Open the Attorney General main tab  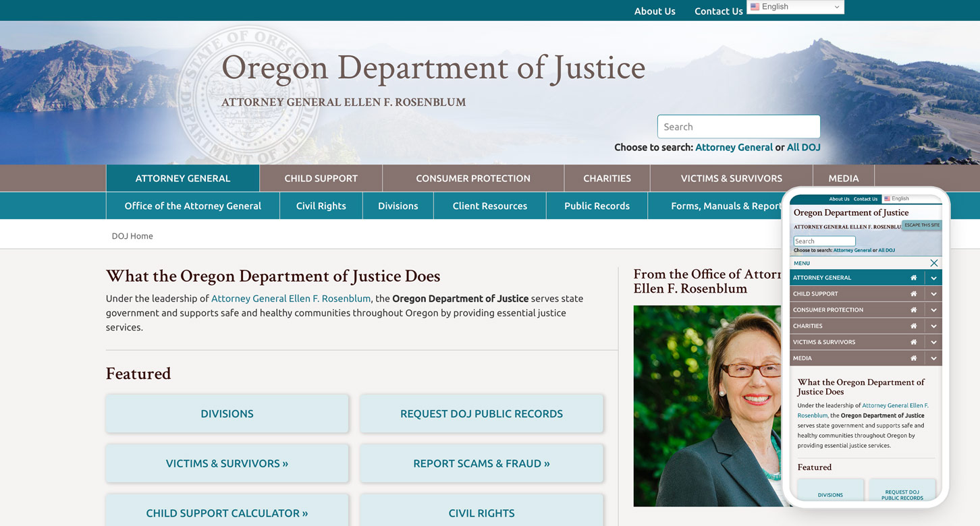(x=183, y=178)
